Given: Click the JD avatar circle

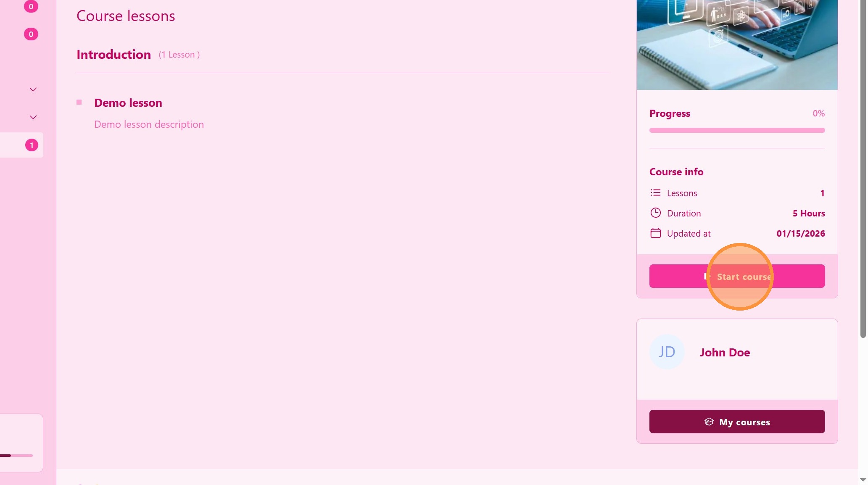Looking at the screenshot, I should 667,352.
